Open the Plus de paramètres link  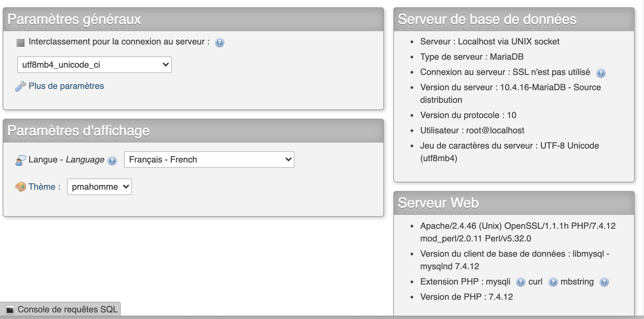66,86
